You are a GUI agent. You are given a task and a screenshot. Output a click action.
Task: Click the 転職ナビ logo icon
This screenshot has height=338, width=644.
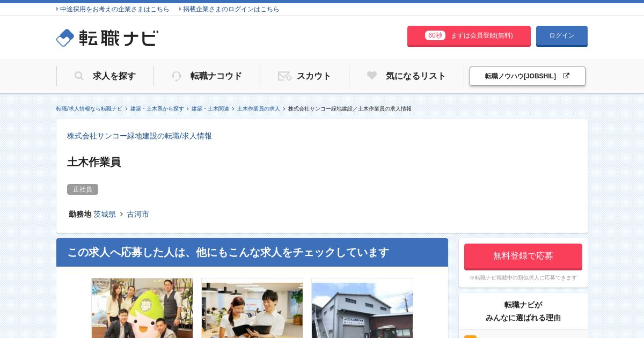[x=65, y=38]
